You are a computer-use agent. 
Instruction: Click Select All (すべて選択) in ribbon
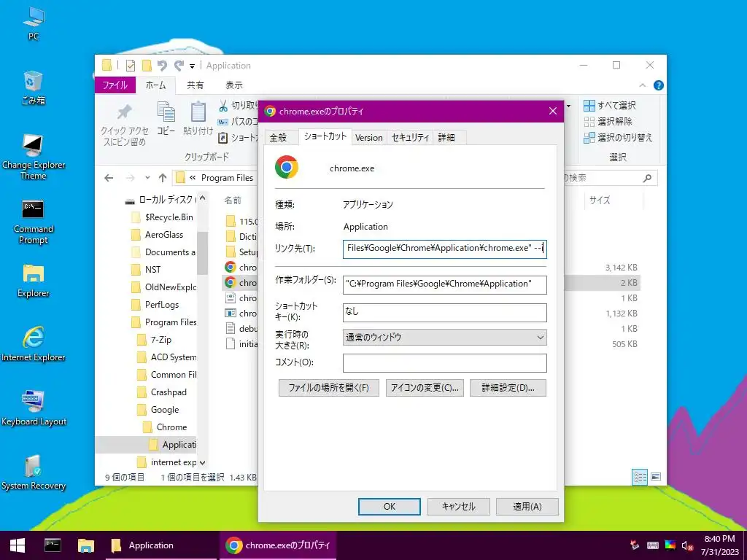[610, 105]
